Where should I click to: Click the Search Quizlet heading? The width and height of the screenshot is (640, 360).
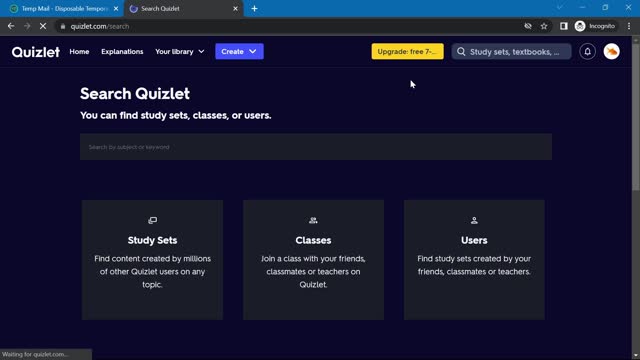[x=135, y=93]
